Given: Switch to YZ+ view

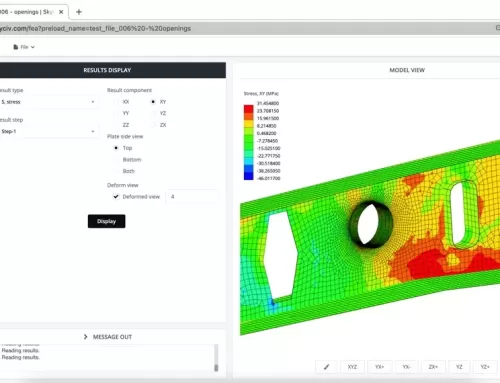Looking at the screenshot, I should 485,367.
